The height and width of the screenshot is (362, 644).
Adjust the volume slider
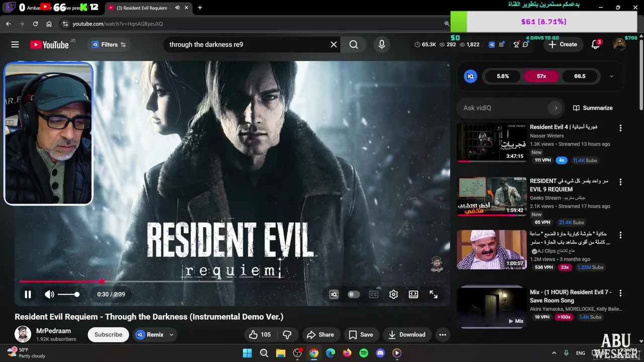tap(68, 295)
